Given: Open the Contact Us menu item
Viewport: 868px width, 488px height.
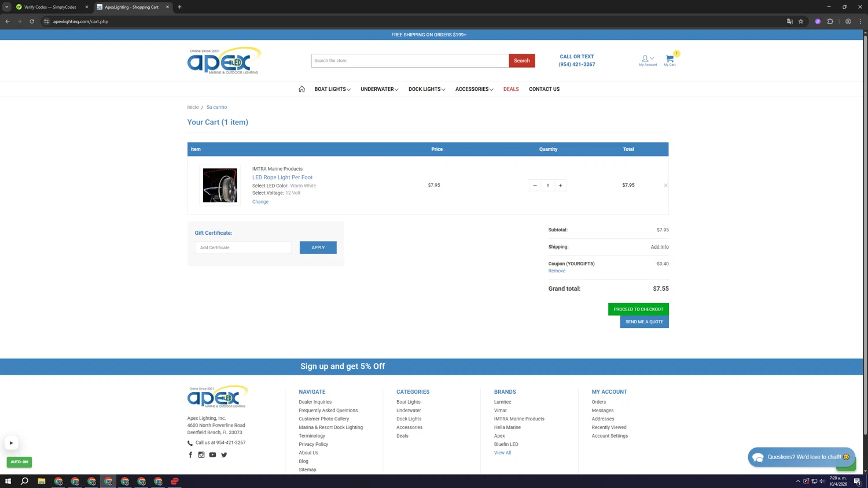Looking at the screenshot, I should 544,89.
